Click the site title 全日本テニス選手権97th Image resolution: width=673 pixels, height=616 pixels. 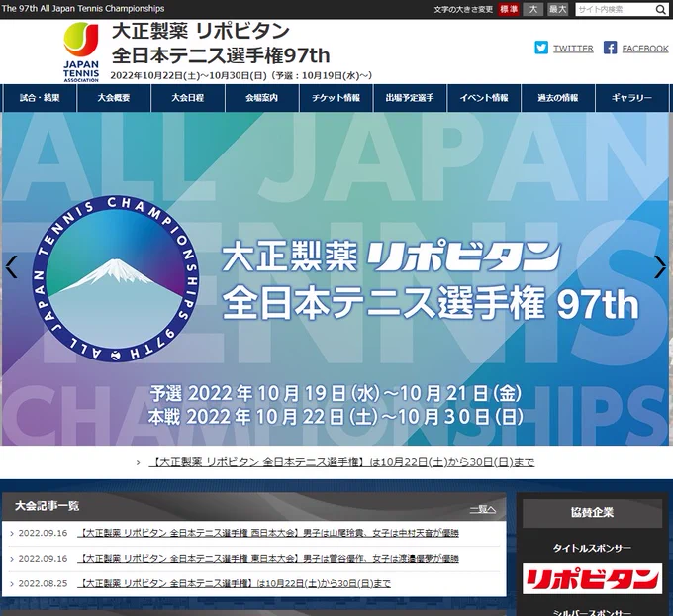coord(221,55)
